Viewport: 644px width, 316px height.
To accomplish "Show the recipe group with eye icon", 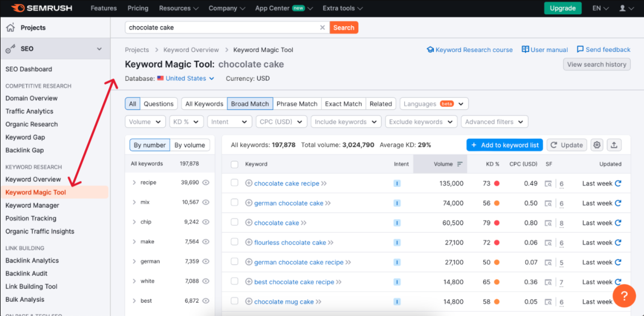I will (x=206, y=183).
